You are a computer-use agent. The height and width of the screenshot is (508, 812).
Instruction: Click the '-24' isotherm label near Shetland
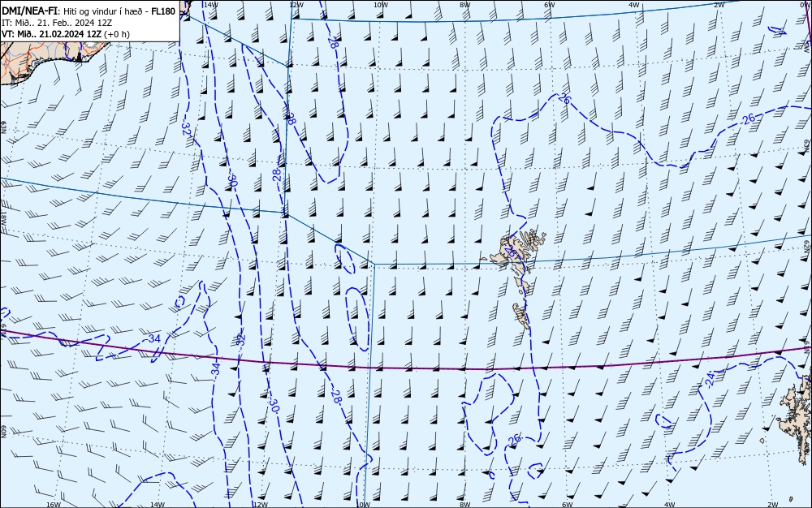pos(710,381)
